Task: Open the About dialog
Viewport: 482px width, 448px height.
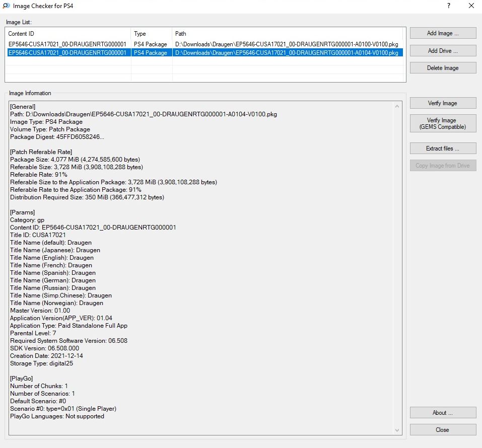Action: 443,413
